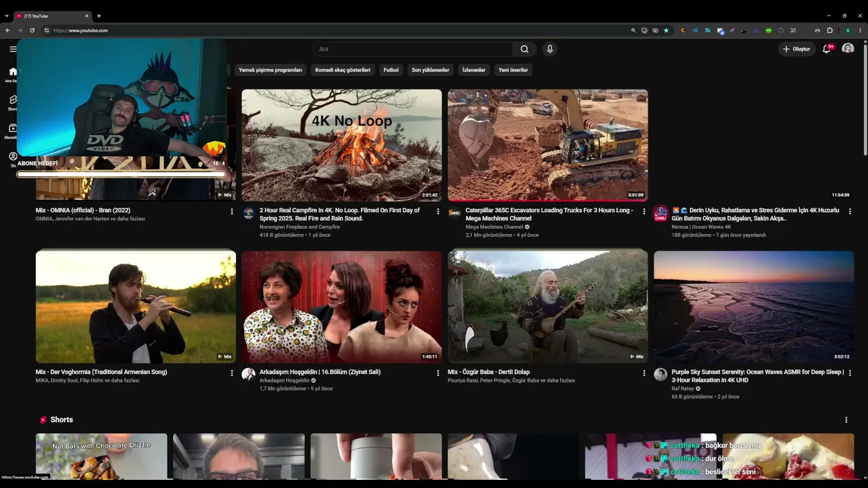Image resolution: width=868 pixels, height=488 pixels.
Task: Play the purple sunset ocean thumbnail
Action: tap(754, 307)
